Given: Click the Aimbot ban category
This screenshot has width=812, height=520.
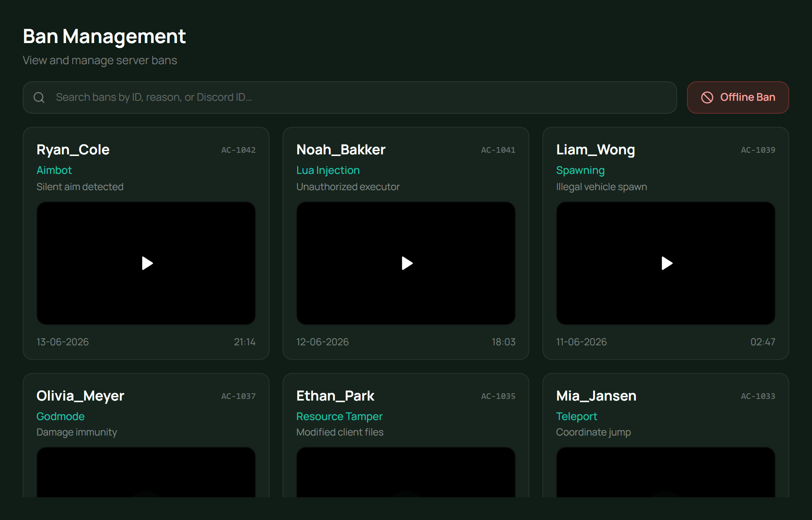Looking at the screenshot, I should [54, 170].
